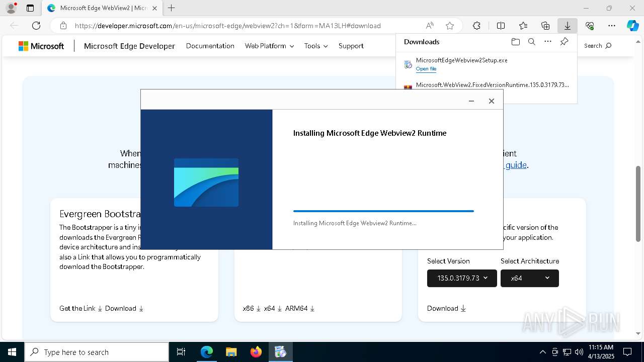Open the Support menu item

[351, 46]
